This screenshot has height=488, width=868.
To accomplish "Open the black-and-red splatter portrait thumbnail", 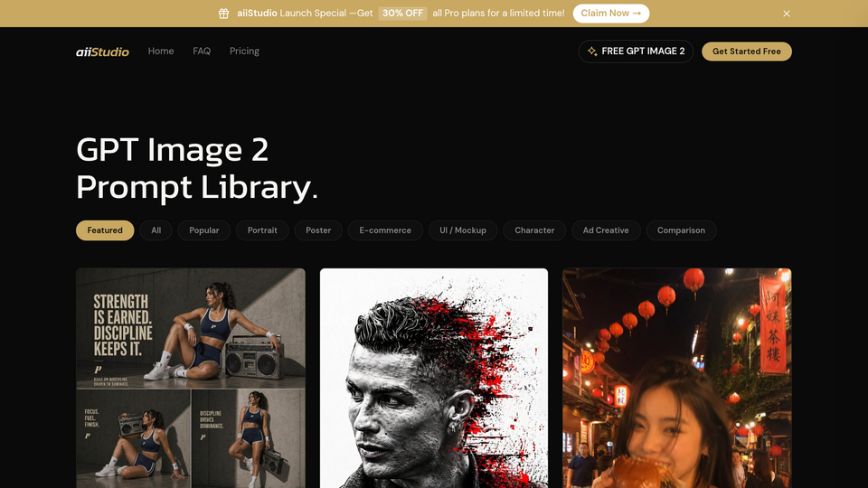I will pyautogui.click(x=434, y=378).
